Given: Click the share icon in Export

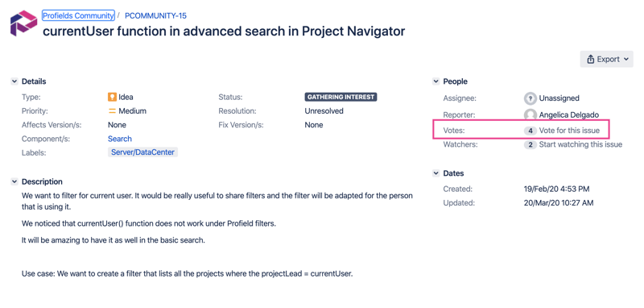Looking at the screenshot, I should 591,59.
